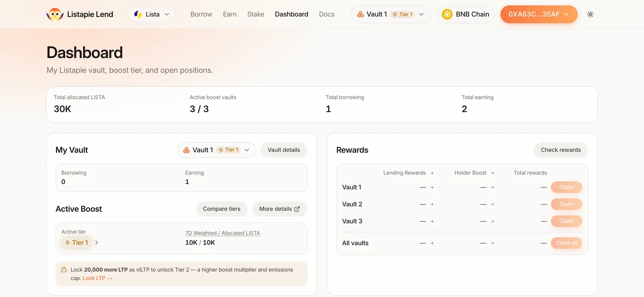Viewport: 644px width, 297px height.
Task: Claim rewards for Vault 3
Action: pos(566,221)
